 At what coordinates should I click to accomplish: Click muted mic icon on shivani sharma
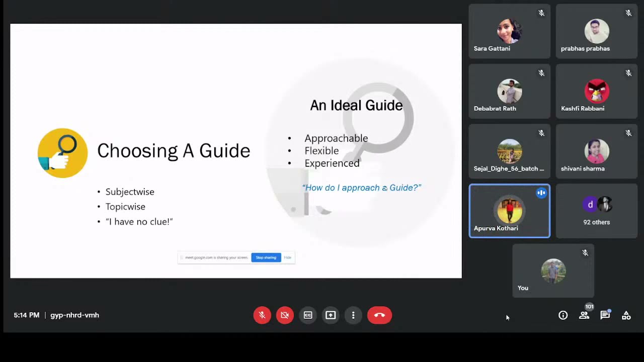pyautogui.click(x=628, y=133)
